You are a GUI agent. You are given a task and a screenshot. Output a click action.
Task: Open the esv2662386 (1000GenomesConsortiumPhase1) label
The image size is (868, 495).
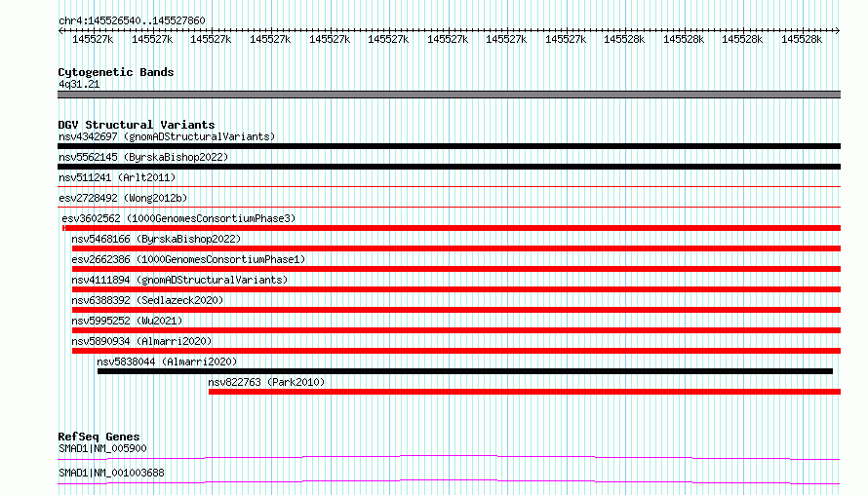point(188,259)
